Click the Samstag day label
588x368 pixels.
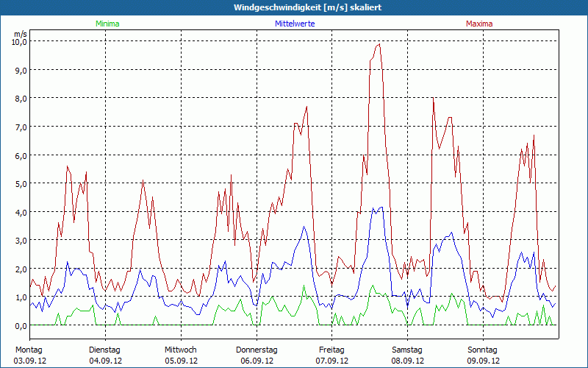[407, 350]
